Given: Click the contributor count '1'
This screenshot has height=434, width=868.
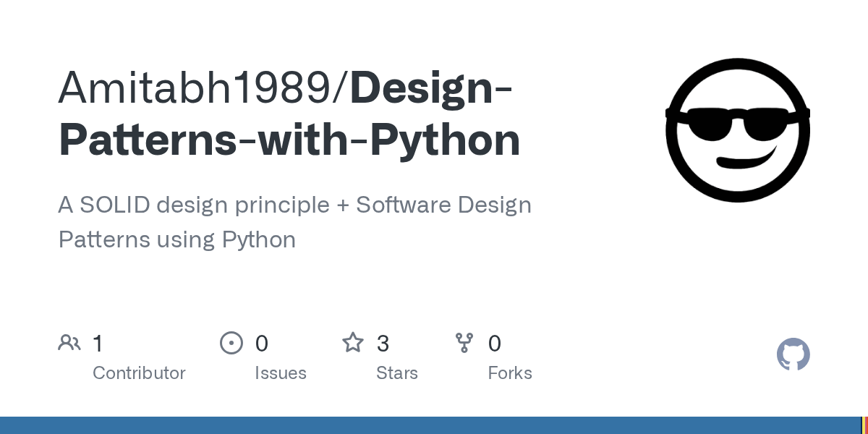Looking at the screenshot, I should click(x=98, y=344).
